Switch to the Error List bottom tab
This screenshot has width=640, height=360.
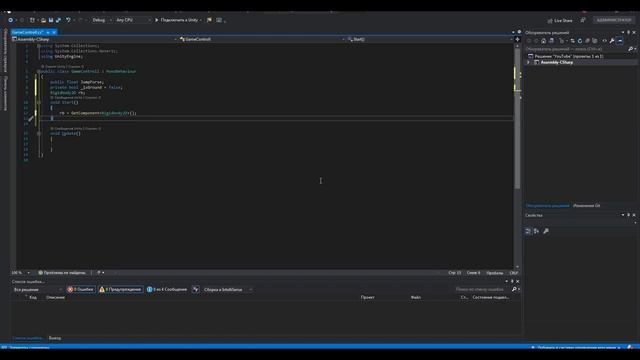pyautogui.click(x=27, y=338)
